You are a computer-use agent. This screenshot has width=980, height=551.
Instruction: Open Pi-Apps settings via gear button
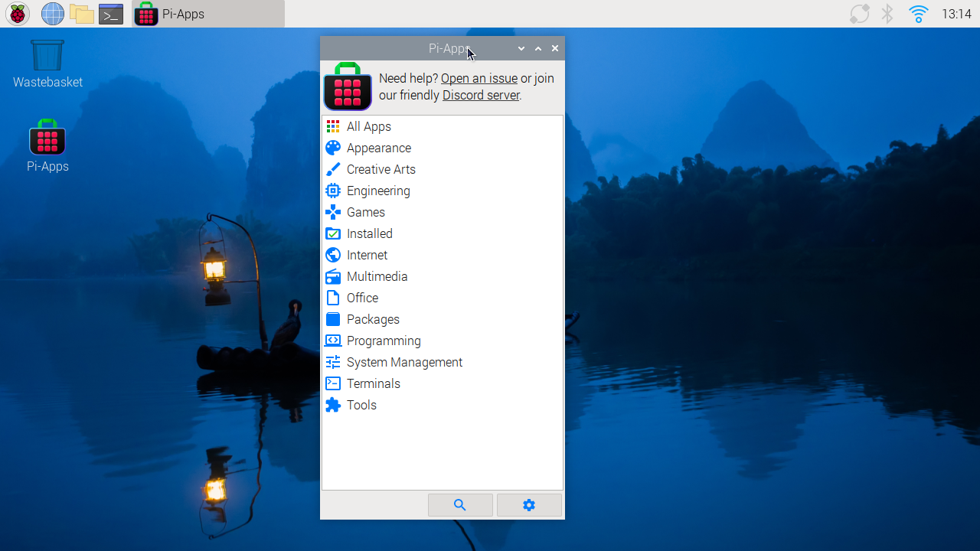(x=529, y=505)
